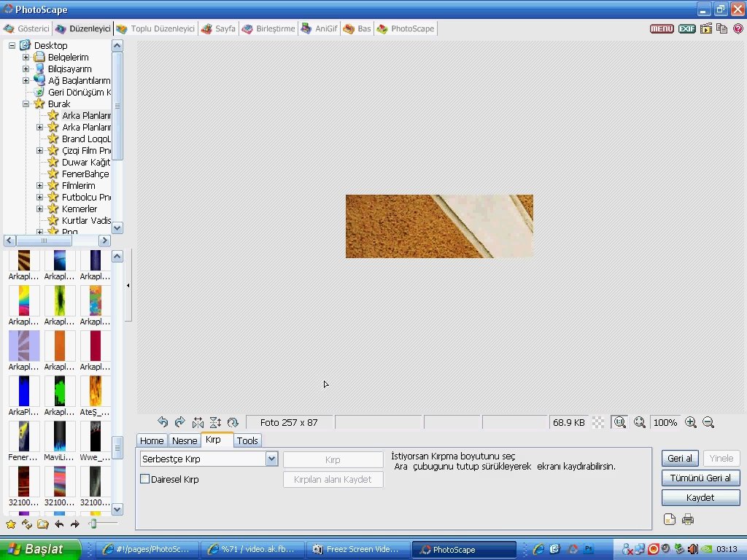
Task: Click the open folder icon at bottom left
Action: (x=43, y=524)
